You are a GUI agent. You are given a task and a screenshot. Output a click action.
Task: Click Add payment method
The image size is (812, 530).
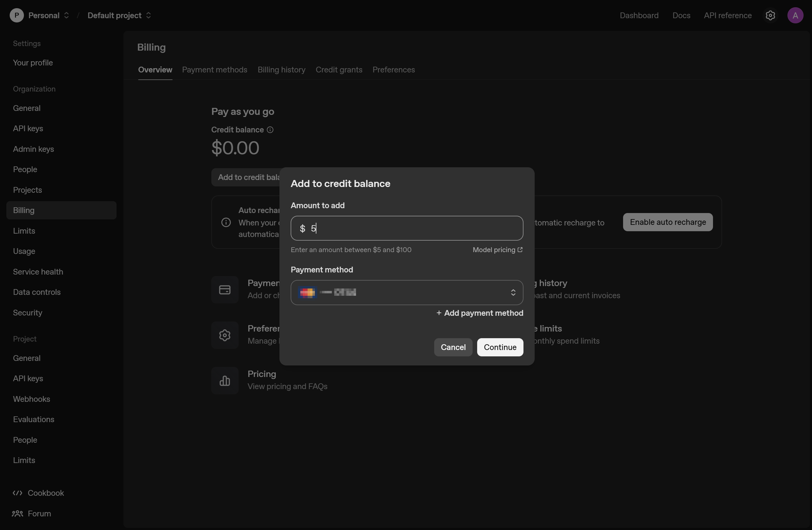pos(480,313)
